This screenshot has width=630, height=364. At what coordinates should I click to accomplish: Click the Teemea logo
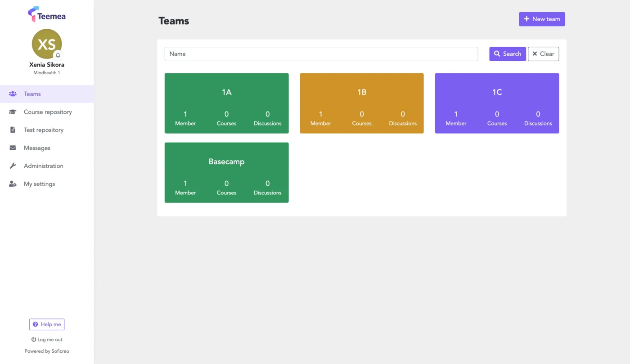pyautogui.click(x=47, y=15)
